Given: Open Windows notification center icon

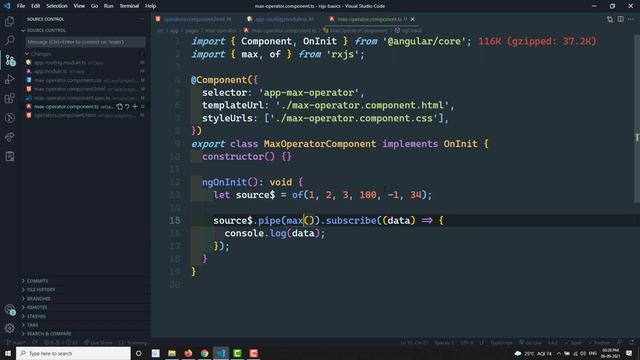Looking at the screenshot, I should pos(629,353).
